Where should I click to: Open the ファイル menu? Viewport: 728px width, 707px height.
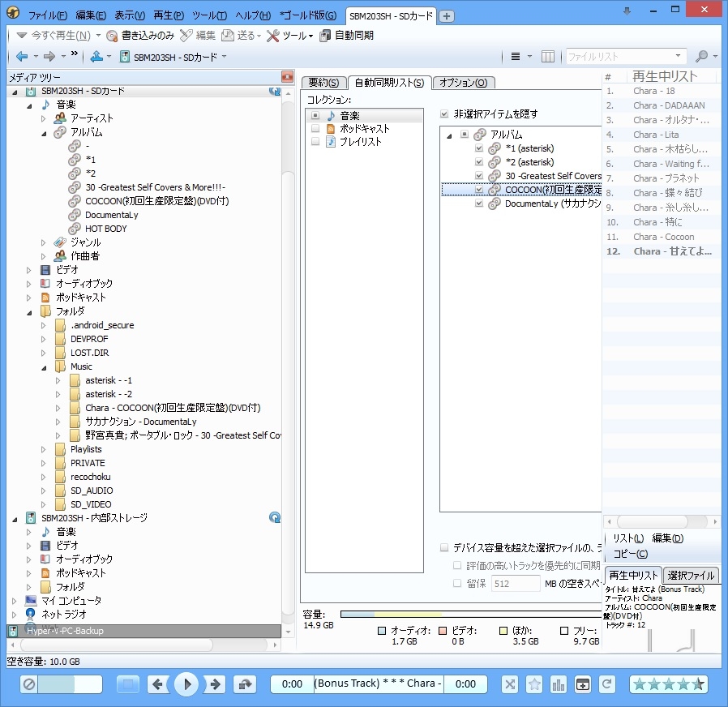pyautogui.click(x=48, y=15)
